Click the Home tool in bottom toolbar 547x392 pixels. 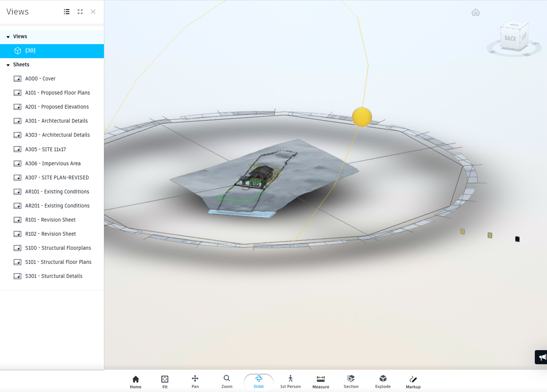click(x=136, y=381)
